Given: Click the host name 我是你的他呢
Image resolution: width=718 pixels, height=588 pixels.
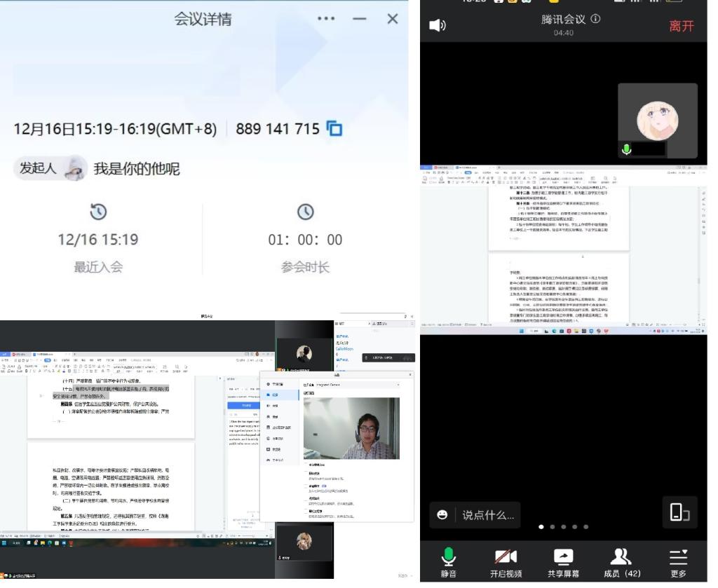Looking at the screenshot, I should [x=137, y=169].
